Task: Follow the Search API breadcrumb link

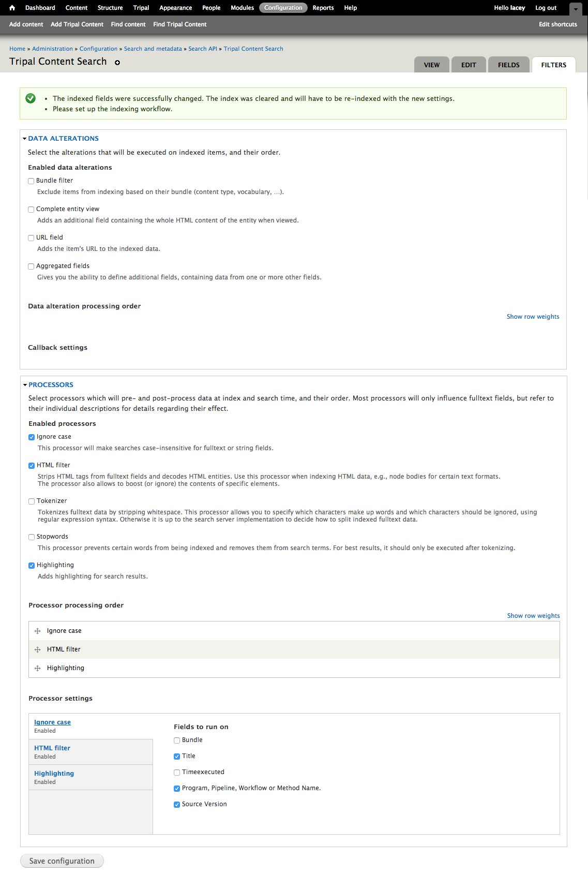Action: click(x=202, y=49)
